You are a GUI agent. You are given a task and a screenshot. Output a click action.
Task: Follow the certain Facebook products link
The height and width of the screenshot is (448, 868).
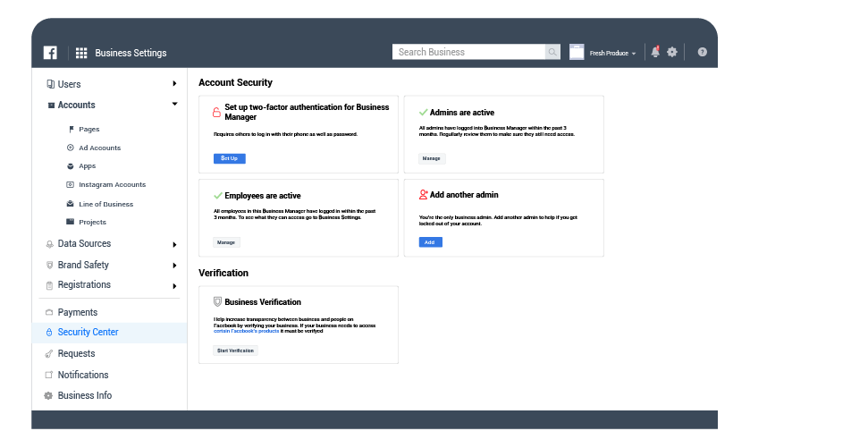tap(247, 331)
